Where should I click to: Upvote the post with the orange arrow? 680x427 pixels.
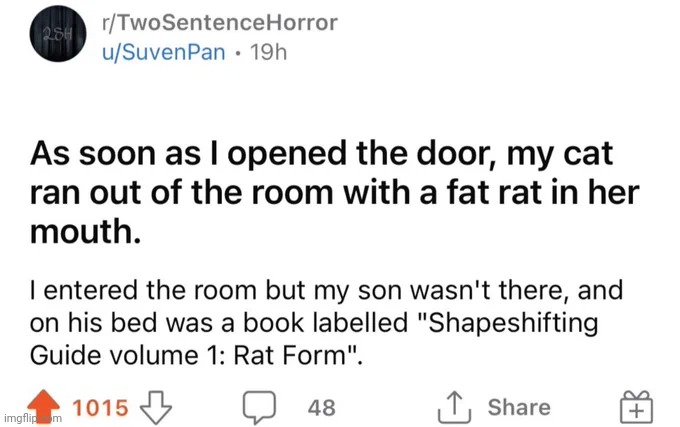(43, 406)
